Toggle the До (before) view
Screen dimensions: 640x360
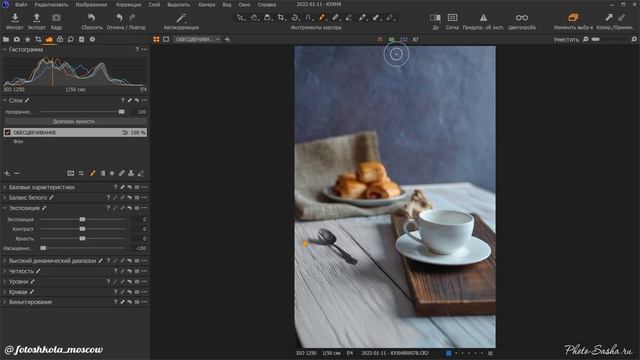tap(435, 18)
